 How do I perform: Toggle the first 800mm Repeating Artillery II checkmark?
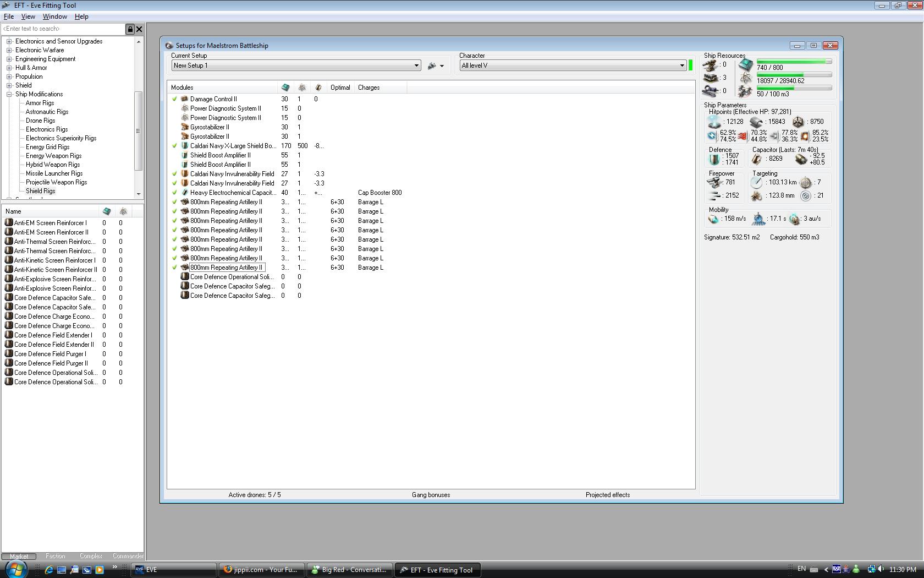pyautogui.click(x=175, y=202)
